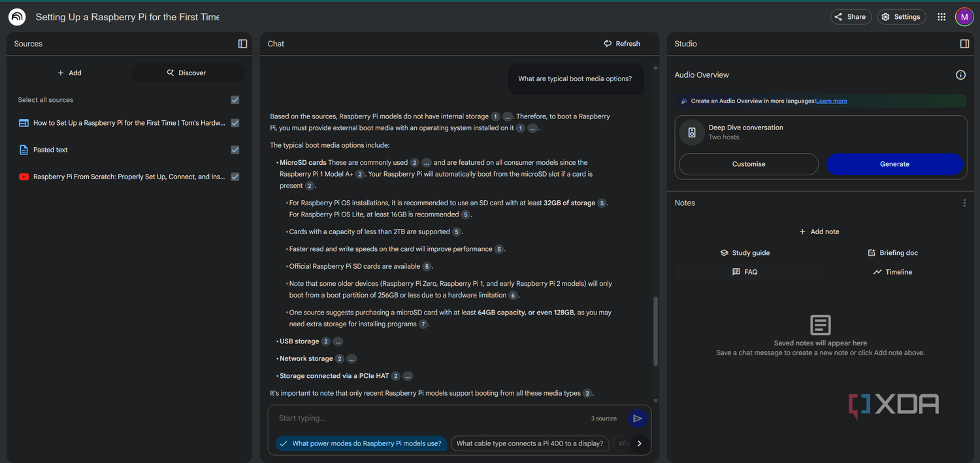
Task: Open the account avatar menu
Action: click(964, 17)
